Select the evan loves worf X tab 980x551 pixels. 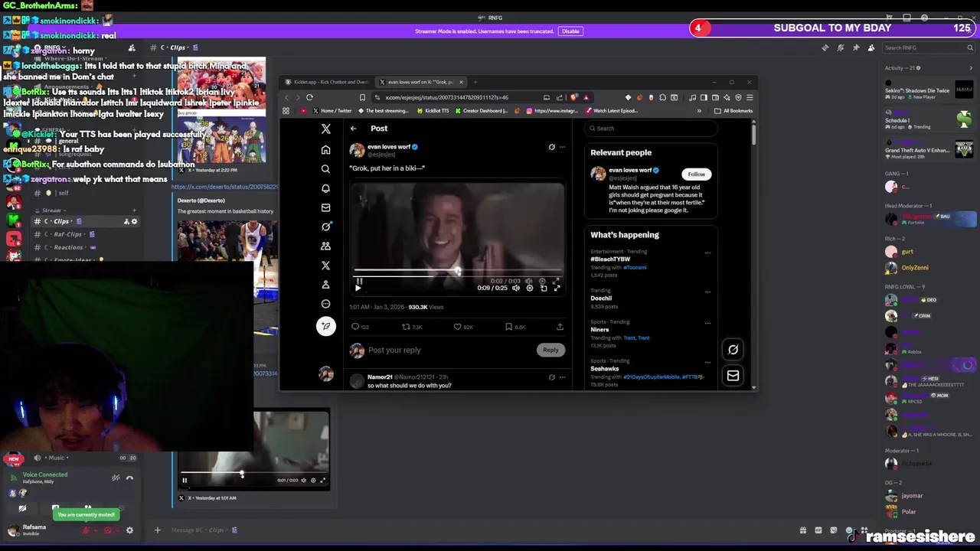point(421,82)
